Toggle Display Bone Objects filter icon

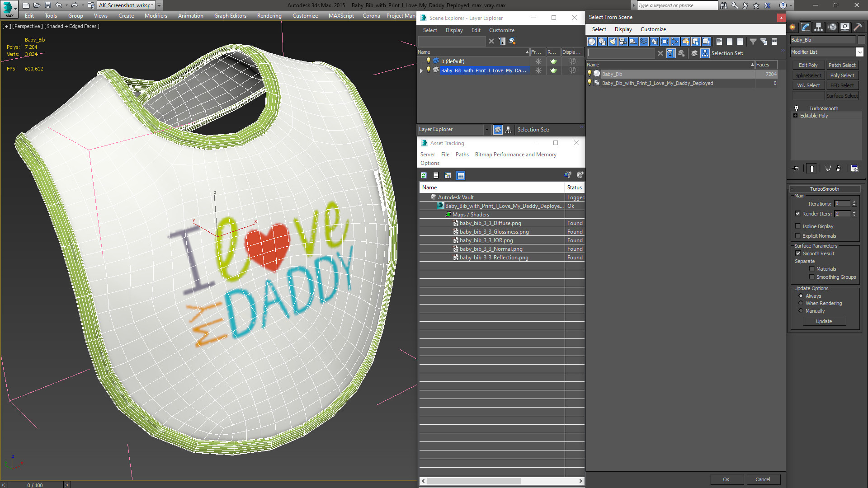pos(675,42)
